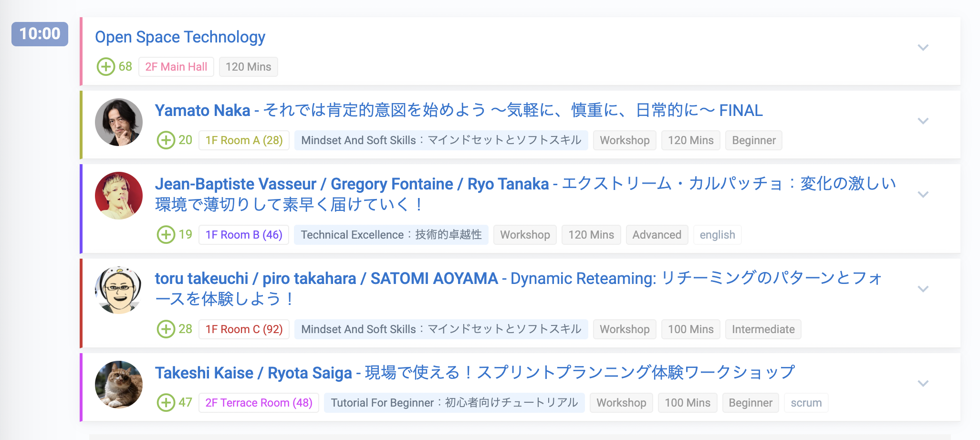Click Mindset And Soft Skills tag in toru row
Image resolution: width=980 pixels, height=440 pixels.
(441, 329)
